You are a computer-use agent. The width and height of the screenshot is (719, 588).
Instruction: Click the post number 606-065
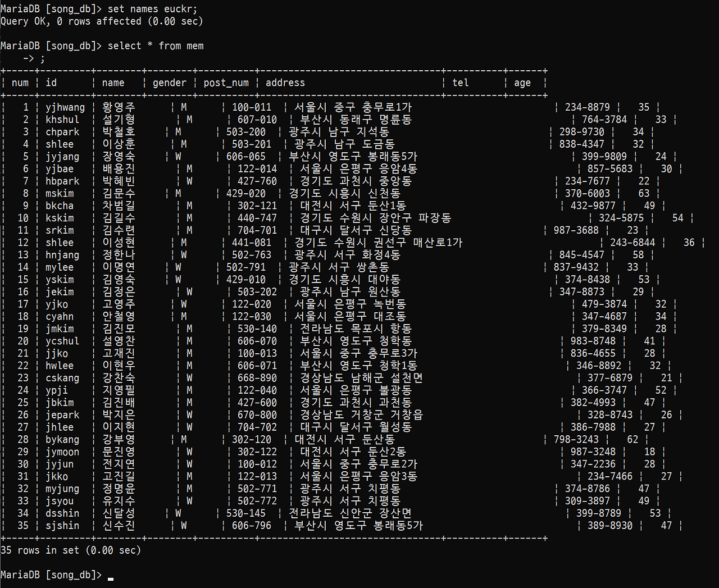point(245,157)
